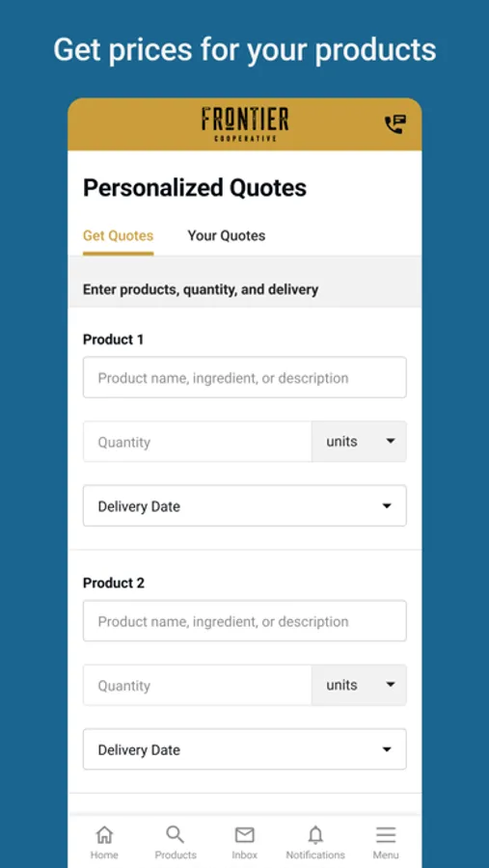
Task: Open the Products search icon
Action: (175, 834)
